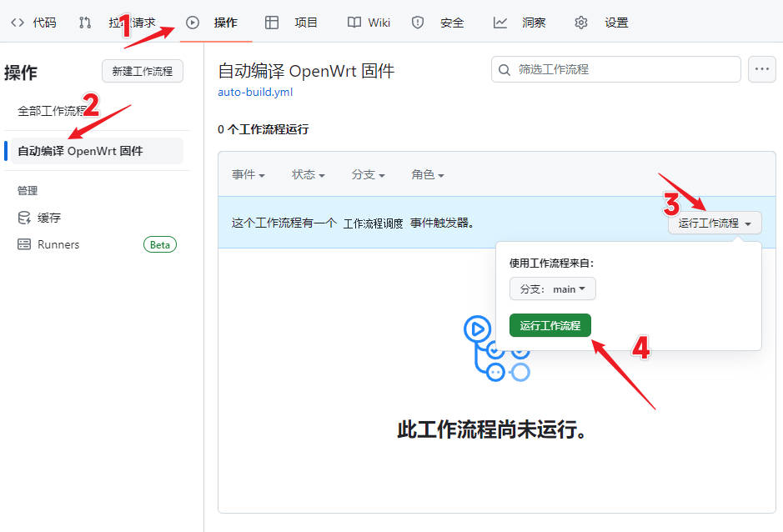This screenshot has height=532, width=783.
Task: Select 自动编译 OpenWrt 固件 in sidebar
Action: pyautogui.click(x=97, y=151)
